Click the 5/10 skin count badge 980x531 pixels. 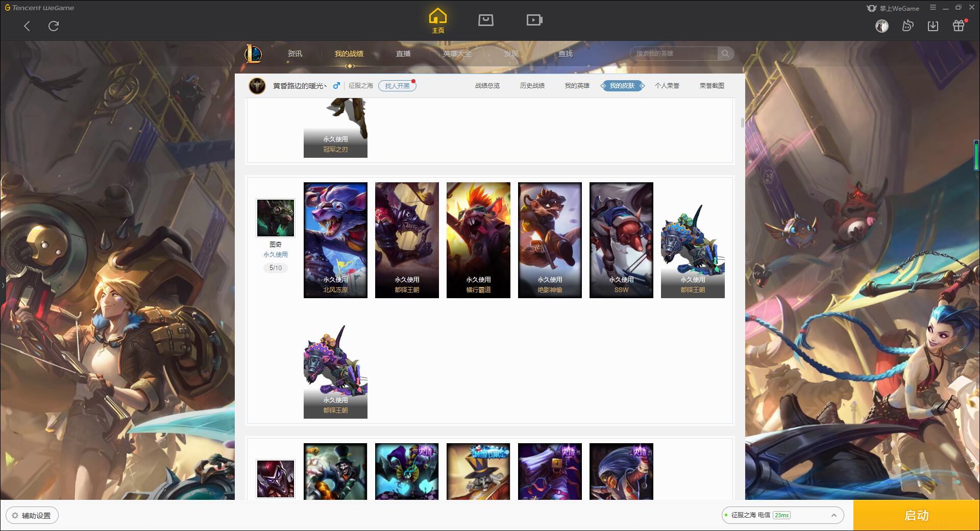[275, 268]
